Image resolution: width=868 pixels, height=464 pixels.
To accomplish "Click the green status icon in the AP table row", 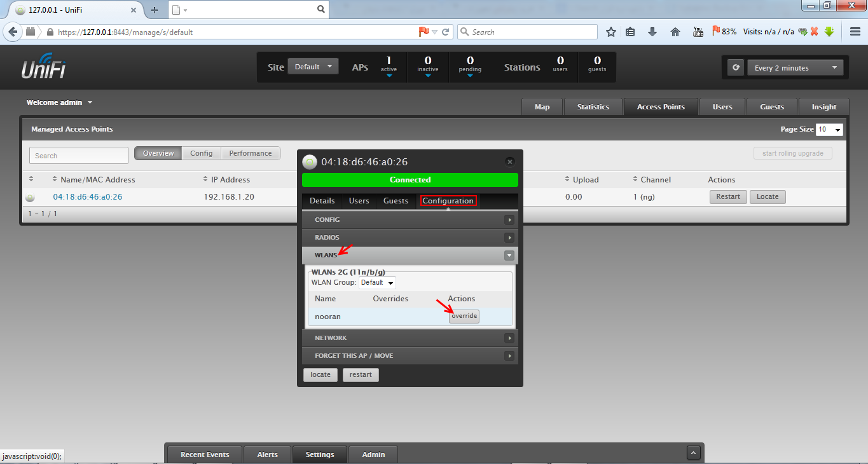I will [30, 198].
